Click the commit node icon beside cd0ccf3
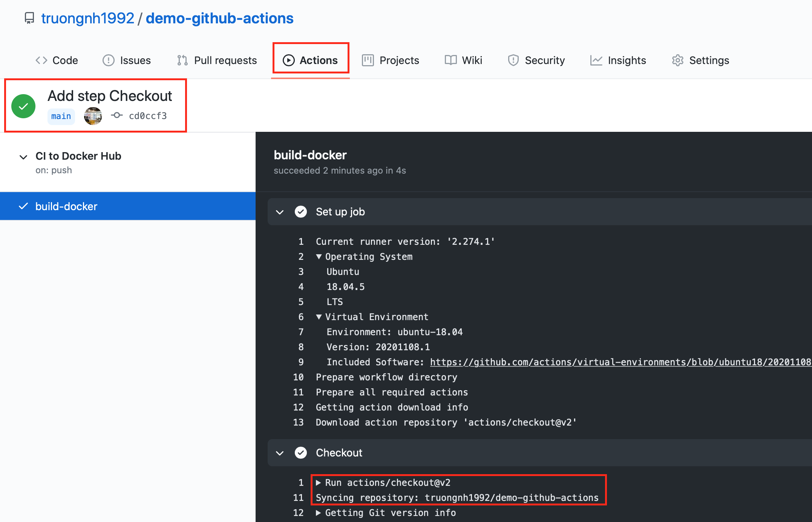812x522 pixels. (x=117, y=115)
